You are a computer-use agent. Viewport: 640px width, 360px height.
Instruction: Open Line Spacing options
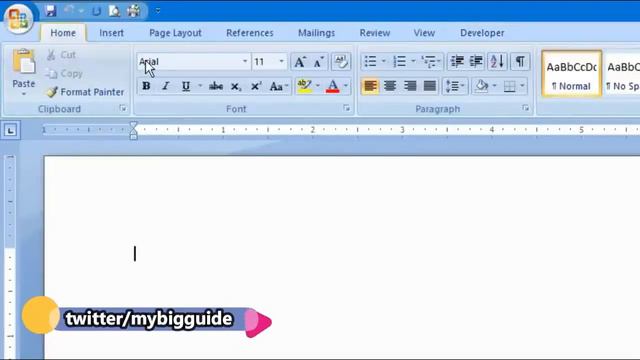tap(454, 86)
